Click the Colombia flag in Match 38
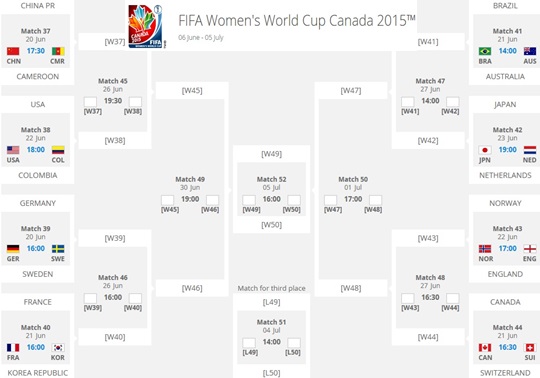This screenshot has height=378, width=540. tap(58, 150)
